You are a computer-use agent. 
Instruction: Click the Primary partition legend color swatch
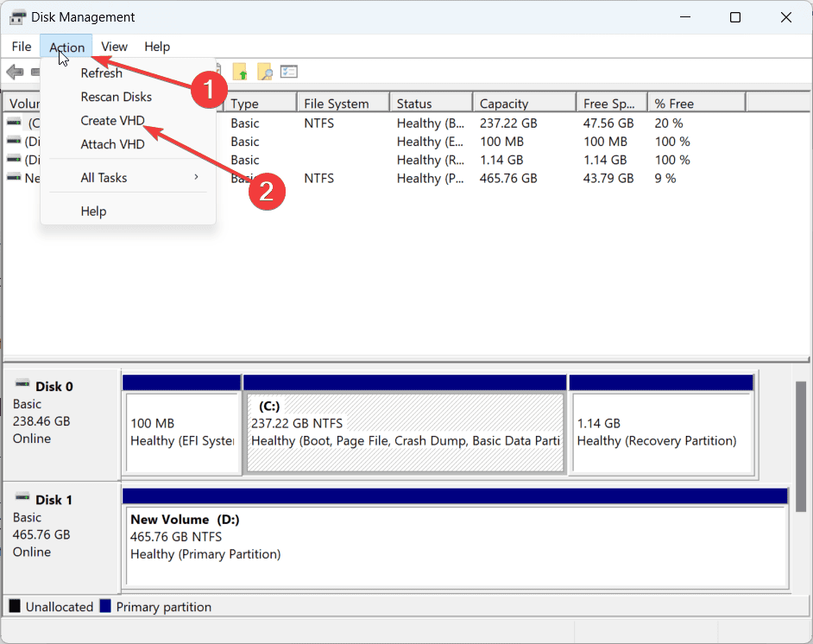click(108, 606)
